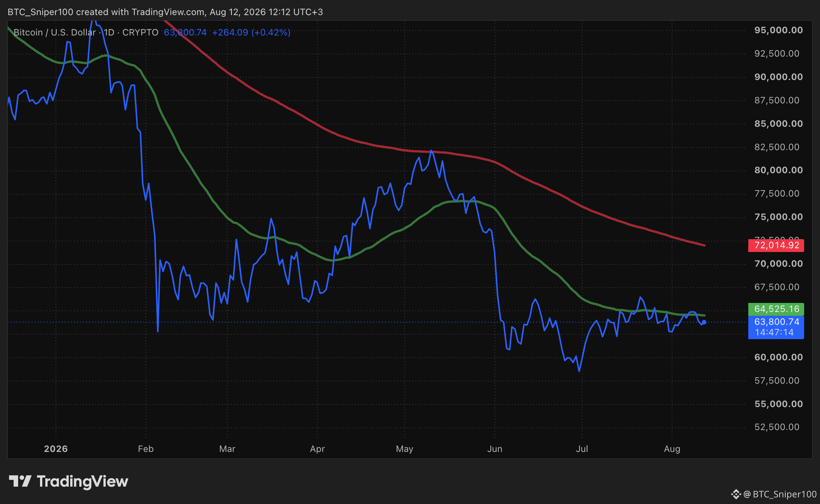Click the 52,500.00 price axis label
Image resolution: width=820 pixels, height=504 pixels.
pyautogui.click(x=777, y=427)
